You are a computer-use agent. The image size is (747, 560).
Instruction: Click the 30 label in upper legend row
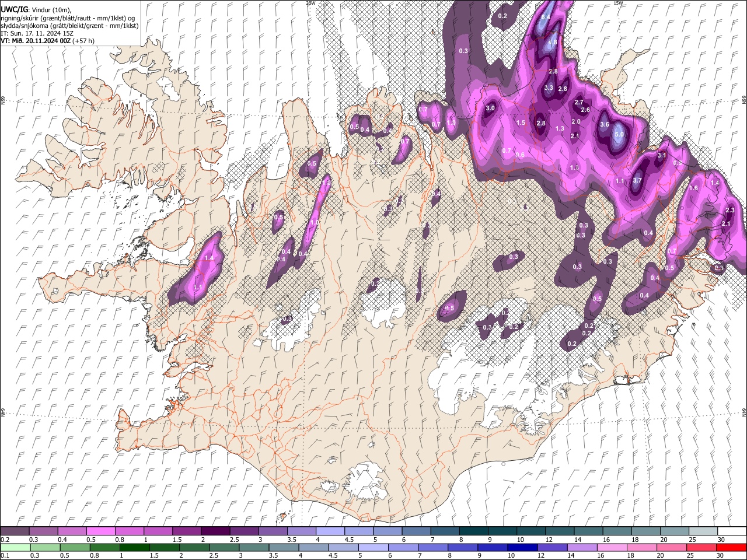click(721, 540)
